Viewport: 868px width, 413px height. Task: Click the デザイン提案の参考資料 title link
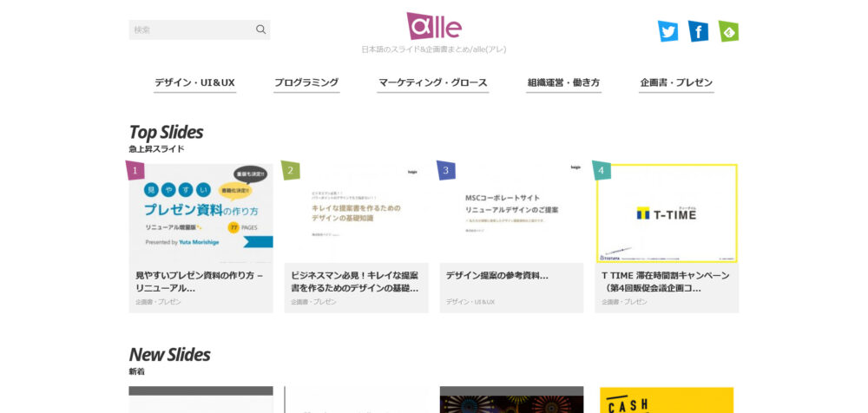point(497,275)
